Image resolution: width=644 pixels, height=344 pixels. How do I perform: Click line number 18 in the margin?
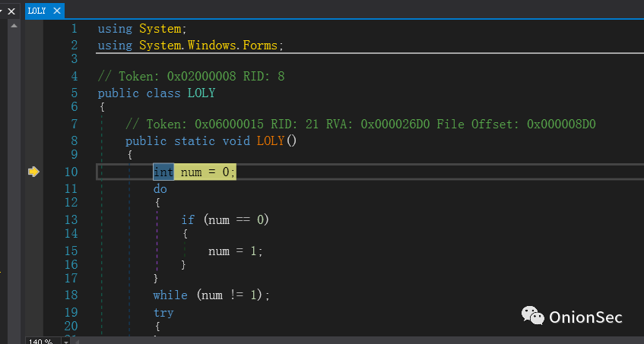71,295
